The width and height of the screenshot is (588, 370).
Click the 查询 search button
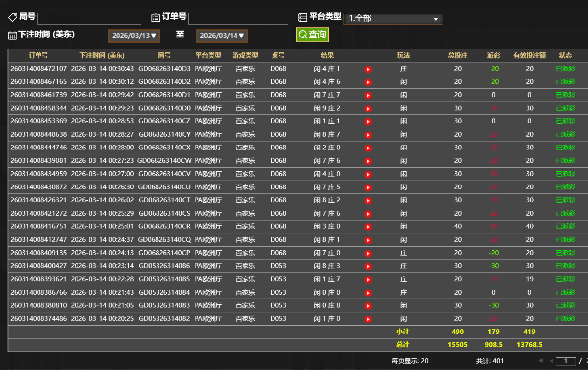coord(312,35)
